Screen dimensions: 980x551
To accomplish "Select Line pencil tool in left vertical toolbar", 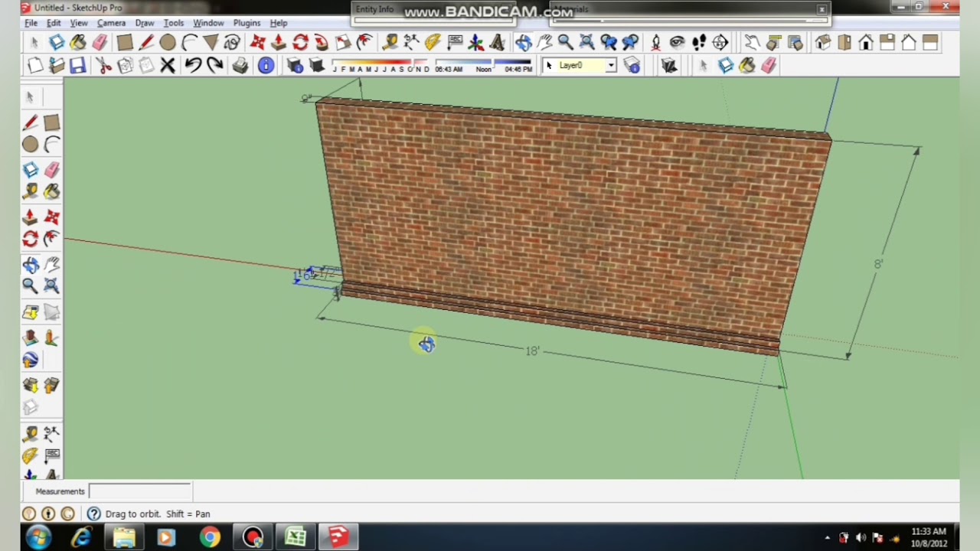I will coord(30,122).
